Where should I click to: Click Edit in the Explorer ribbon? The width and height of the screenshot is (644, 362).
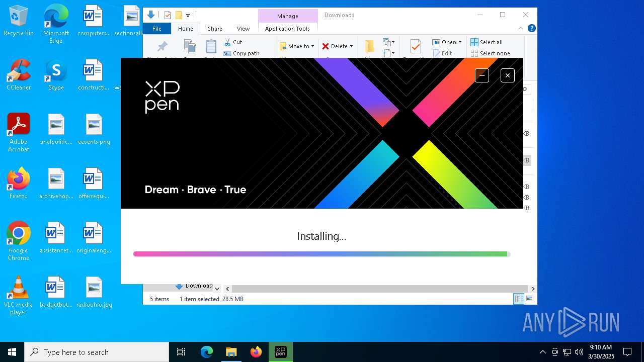442,53
